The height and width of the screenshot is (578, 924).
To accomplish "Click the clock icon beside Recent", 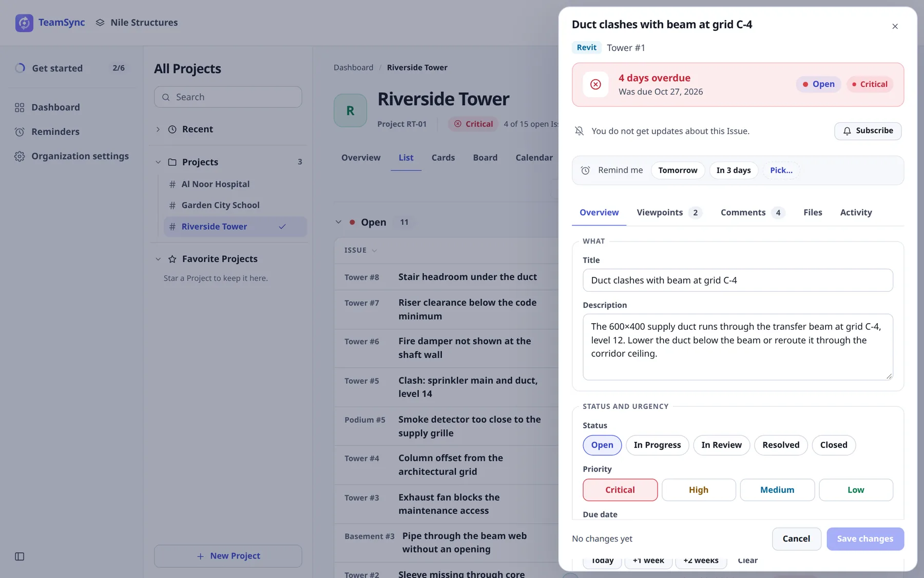I will pos(172,129).
